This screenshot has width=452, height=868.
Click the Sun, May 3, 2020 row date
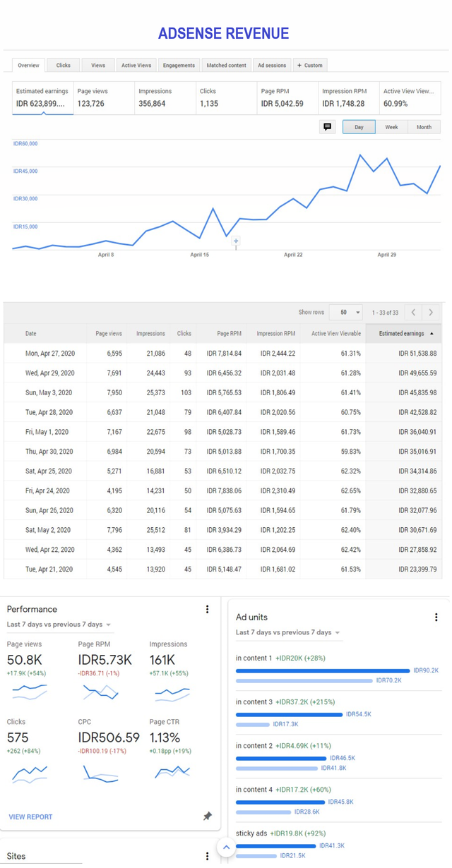pyautogui.click(x=49, y=392)
